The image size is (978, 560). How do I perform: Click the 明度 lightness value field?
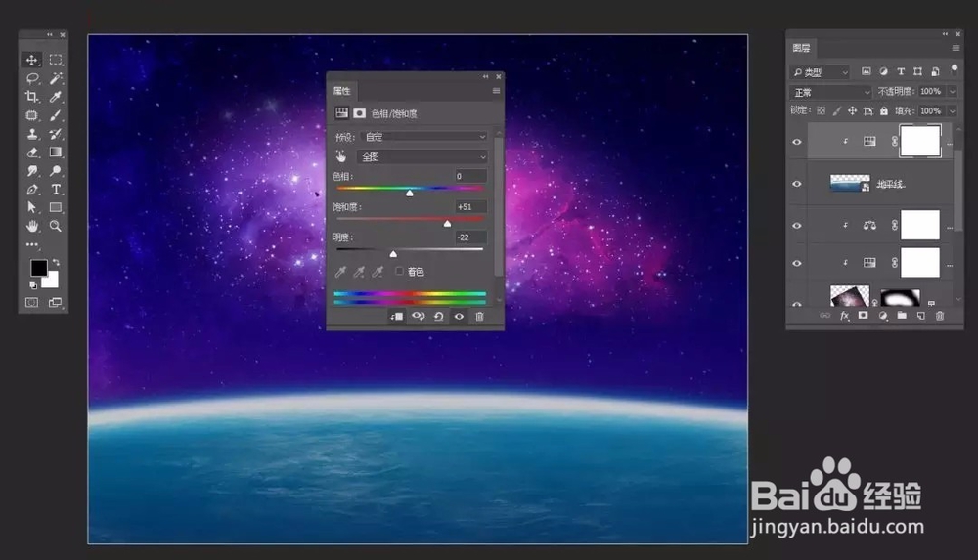point(470,237)
